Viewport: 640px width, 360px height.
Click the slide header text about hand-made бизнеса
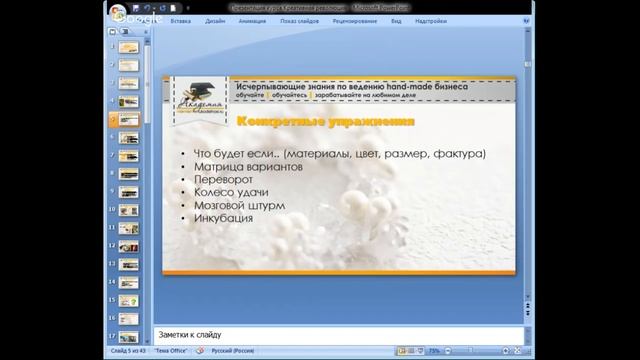pos(352,87)
